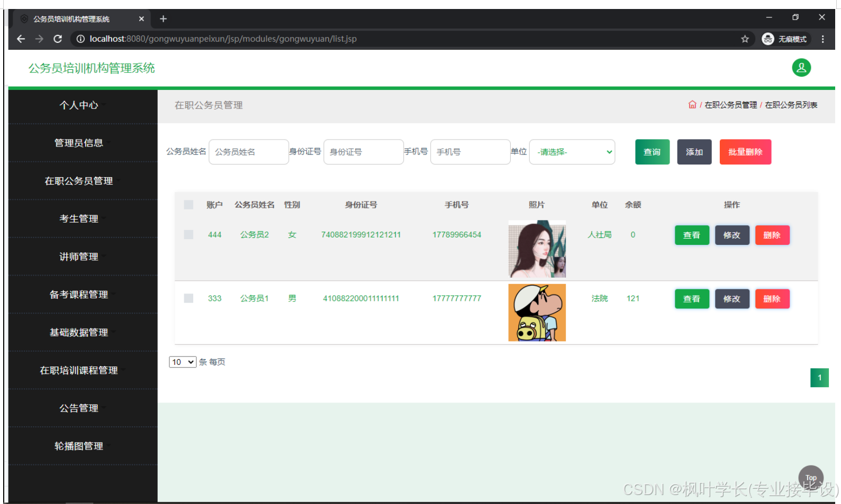Go to pagination page 1
Screen dimensions: 841x504
click(819, 378)
